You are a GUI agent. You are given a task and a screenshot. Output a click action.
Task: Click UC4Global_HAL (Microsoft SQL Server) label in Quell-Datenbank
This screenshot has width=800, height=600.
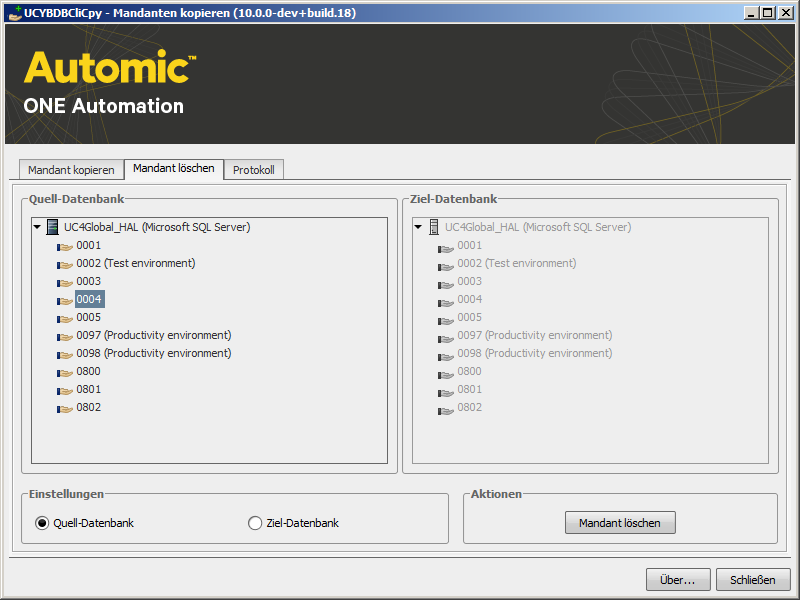157,227
